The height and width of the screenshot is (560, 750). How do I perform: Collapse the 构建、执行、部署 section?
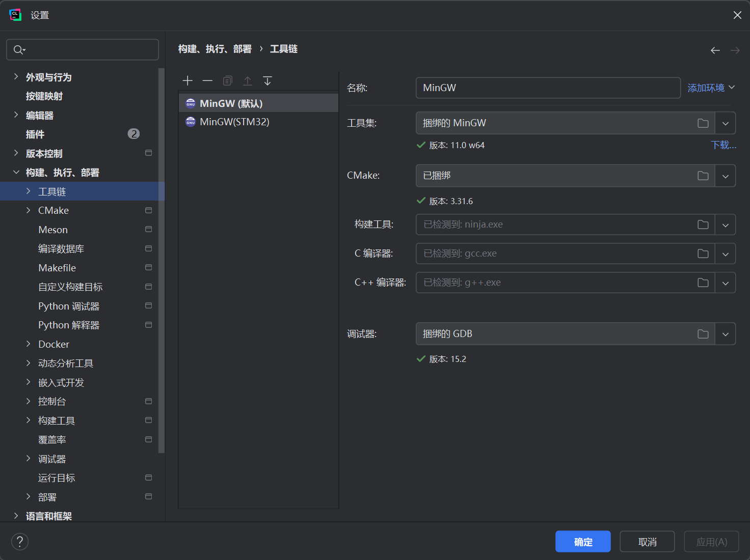(x=16, y=173)
